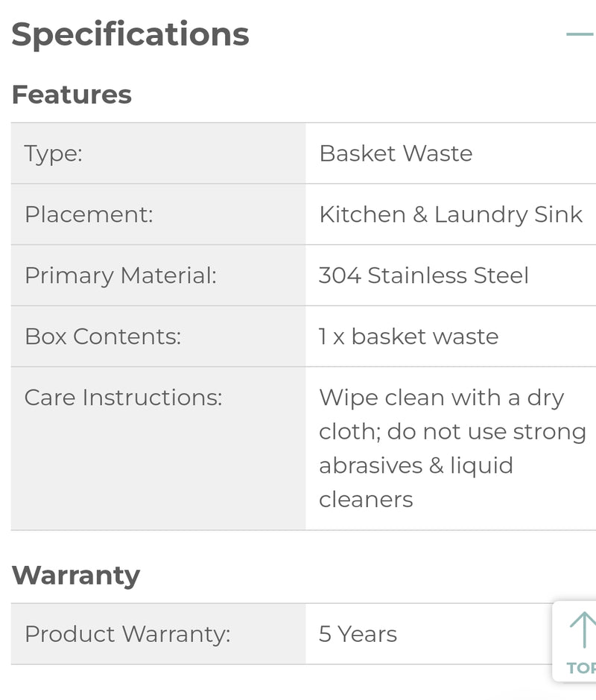Select the 1 x basket waste value
Image resolution: width=596 pixels, height=700 pixels.
(x=408, y=337)
